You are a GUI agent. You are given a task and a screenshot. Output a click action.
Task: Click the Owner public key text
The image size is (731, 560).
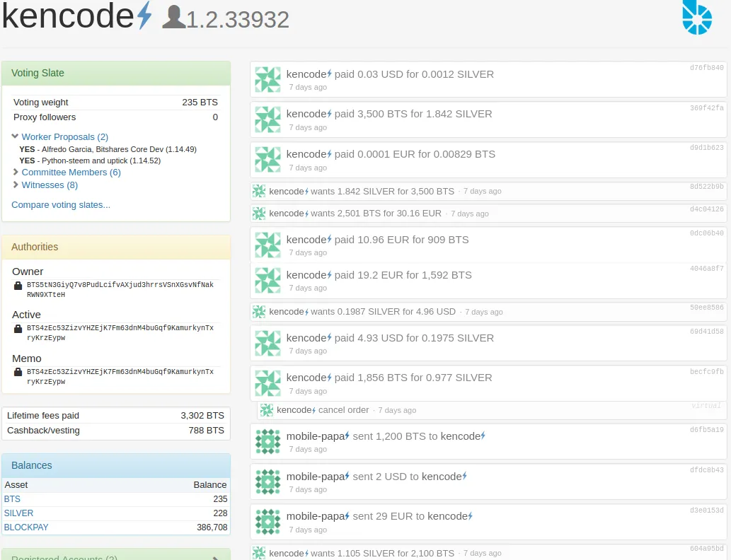(x=120, y=290)
